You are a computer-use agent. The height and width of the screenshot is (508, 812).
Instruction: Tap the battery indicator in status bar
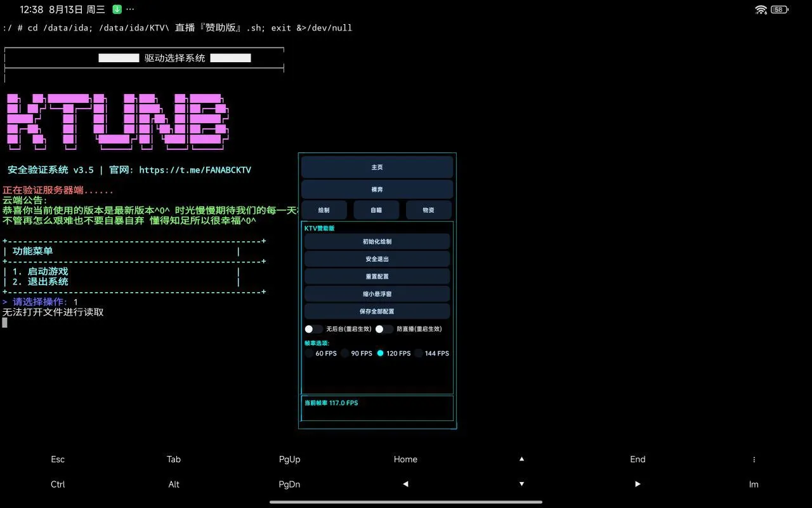780,10
